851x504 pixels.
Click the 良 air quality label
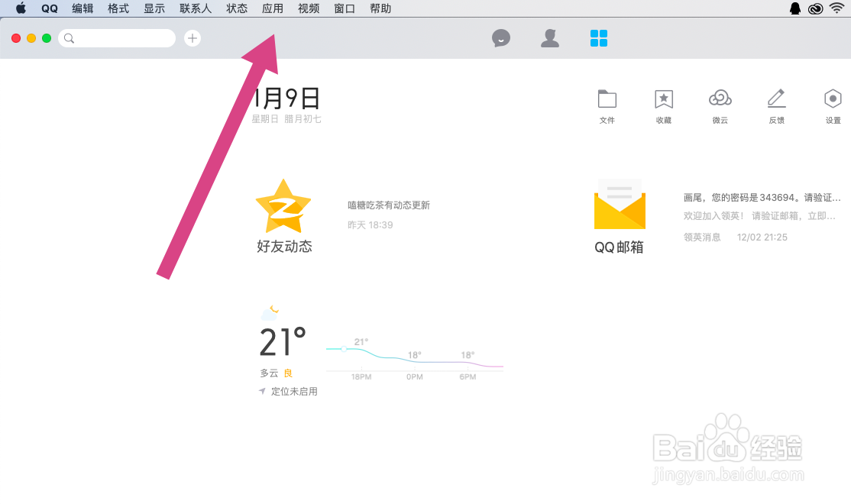coord(288,373)
